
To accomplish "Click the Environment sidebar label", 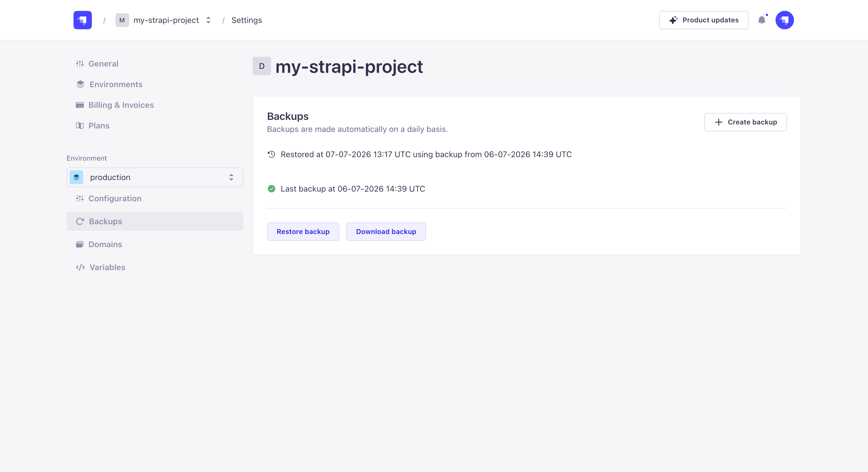I will point(87,158).
